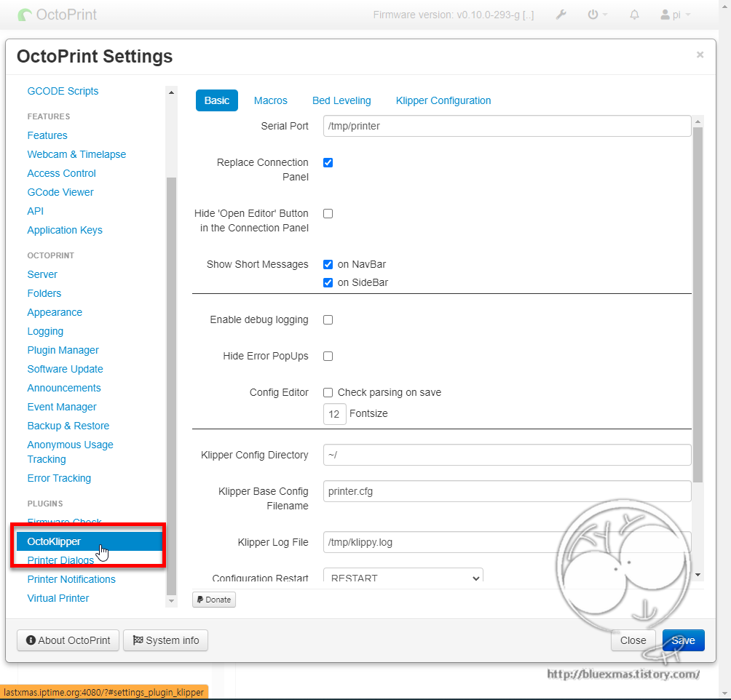Screen dimensions: 731x700
Task: Close settings dialog with X icon
Action: (x=700, y=55)
